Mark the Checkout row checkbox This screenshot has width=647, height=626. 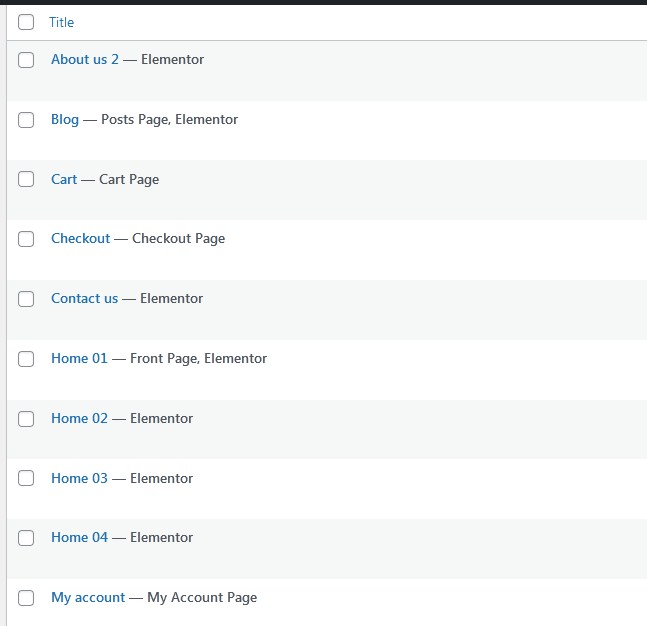pos(26,239)
